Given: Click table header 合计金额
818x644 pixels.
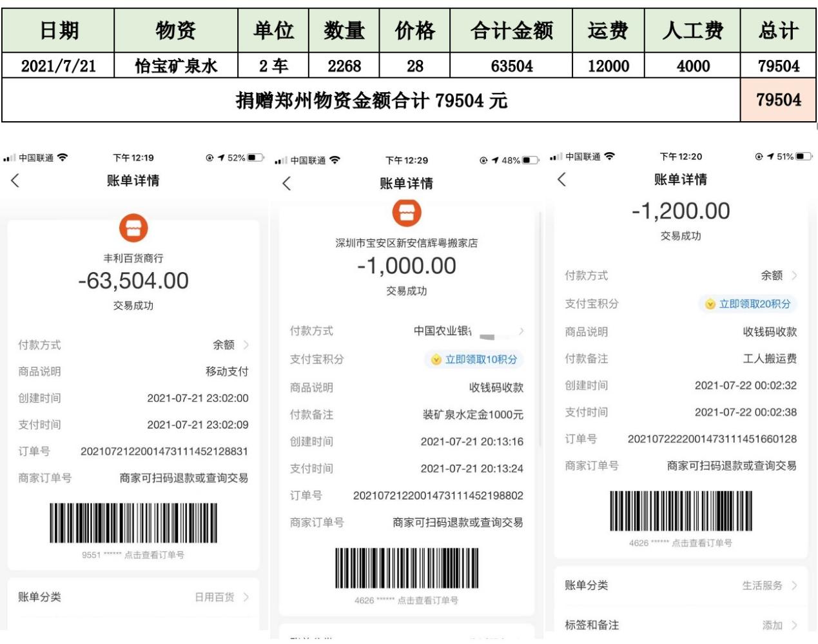Looking at the screenshot, I should point(512,30).
